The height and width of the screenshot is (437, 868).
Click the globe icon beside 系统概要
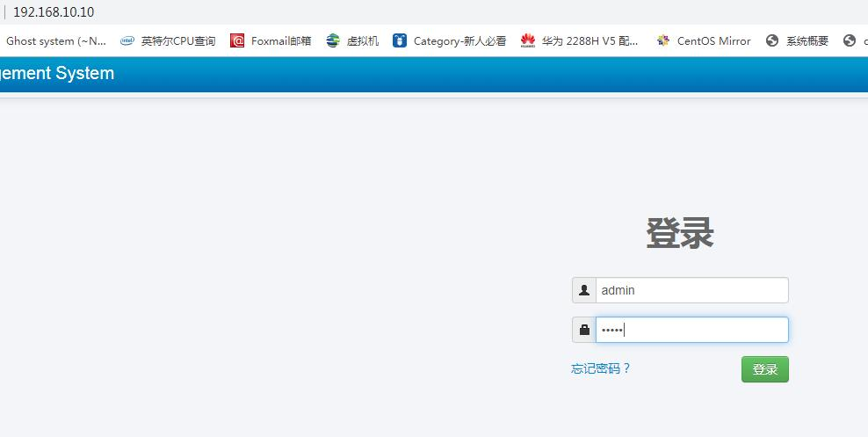772,40
